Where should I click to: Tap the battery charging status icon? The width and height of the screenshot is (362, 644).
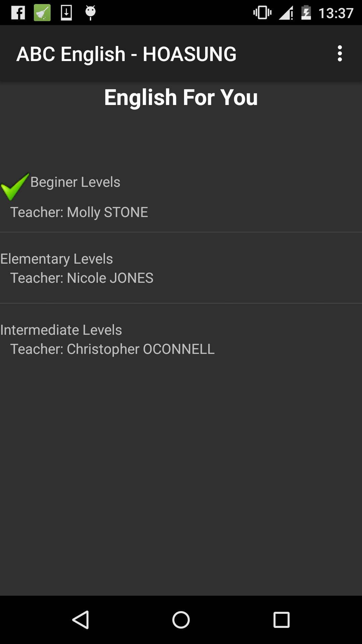coord(306,13)
